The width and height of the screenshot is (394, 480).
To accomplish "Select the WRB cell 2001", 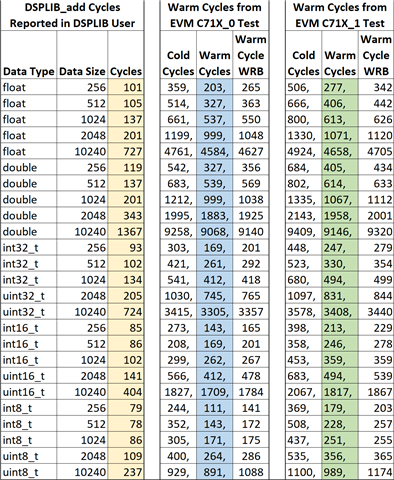I will pyautogui.click(x=376, y=215).
